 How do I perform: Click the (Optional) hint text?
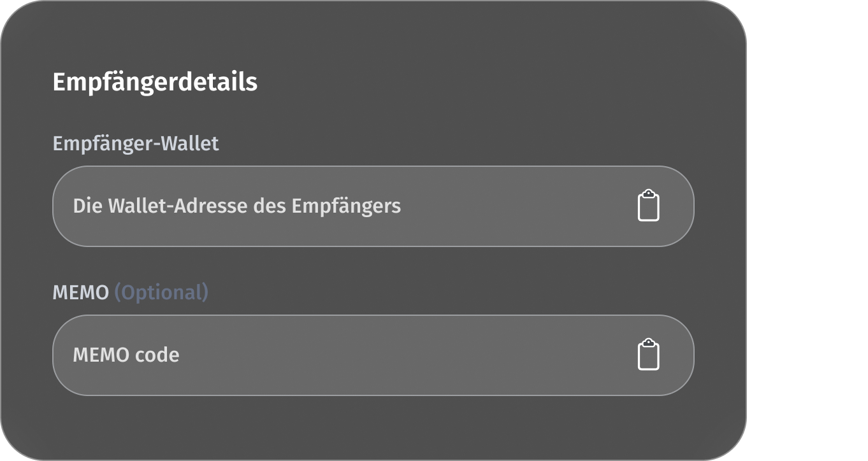161,292
